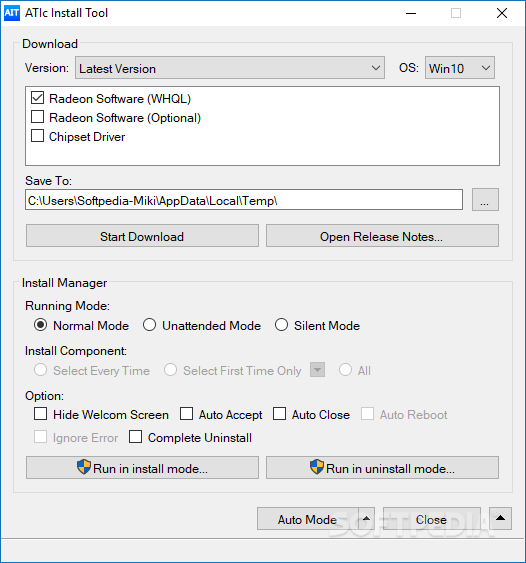Select Normal Mode radio button
The image size is (526, 563).
tap(41, 325)
